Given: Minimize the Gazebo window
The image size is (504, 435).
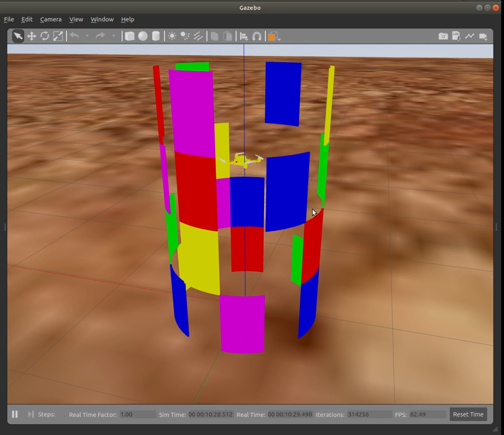Looking at the screenshot, I should [479, 8].
